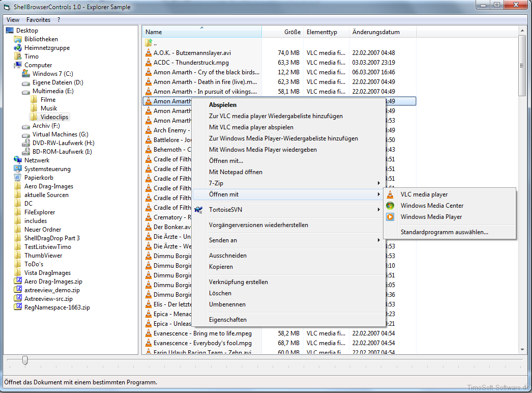Click the Videoclips folder icon
Viewport: 532px width, 393px height.
34,117
